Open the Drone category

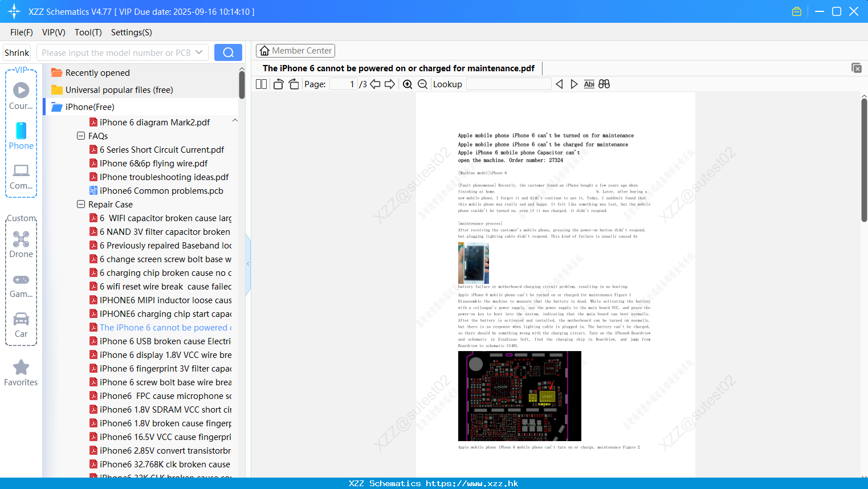coord(21,239)
